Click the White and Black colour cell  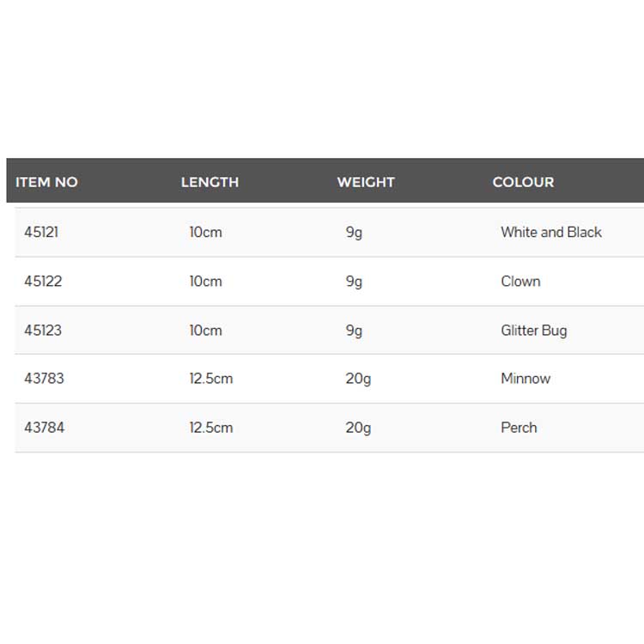click(551, 232)
